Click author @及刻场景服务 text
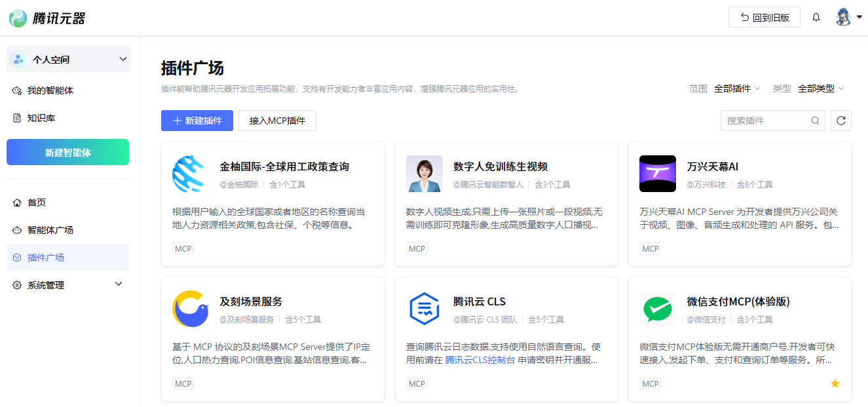 247,320
